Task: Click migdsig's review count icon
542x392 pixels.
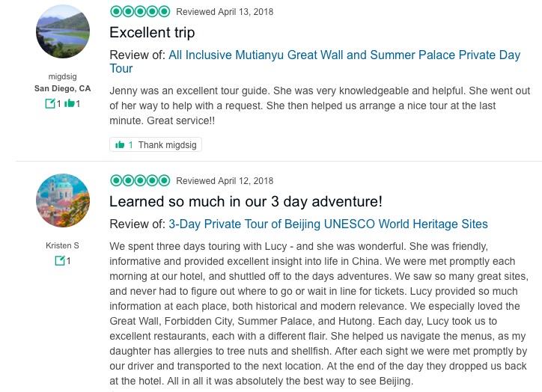Action: tap(50, 103)
